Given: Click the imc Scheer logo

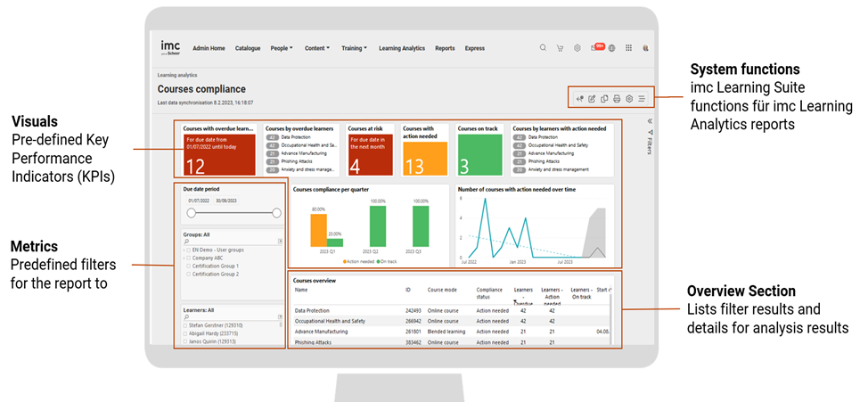Looking at the screenshot, I should point(169,46).
